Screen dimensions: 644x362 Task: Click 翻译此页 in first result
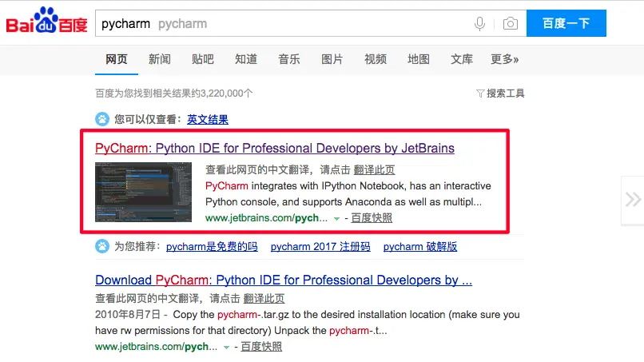[x=374, y=169]
